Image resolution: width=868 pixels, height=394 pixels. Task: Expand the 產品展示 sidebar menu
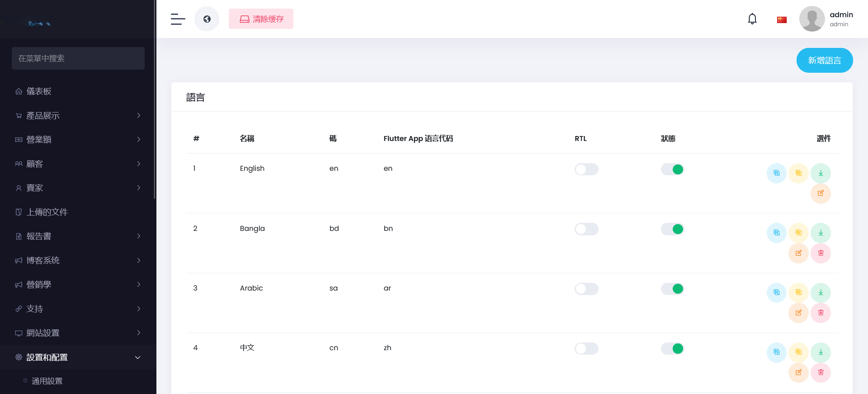click(x=78, y=116)
